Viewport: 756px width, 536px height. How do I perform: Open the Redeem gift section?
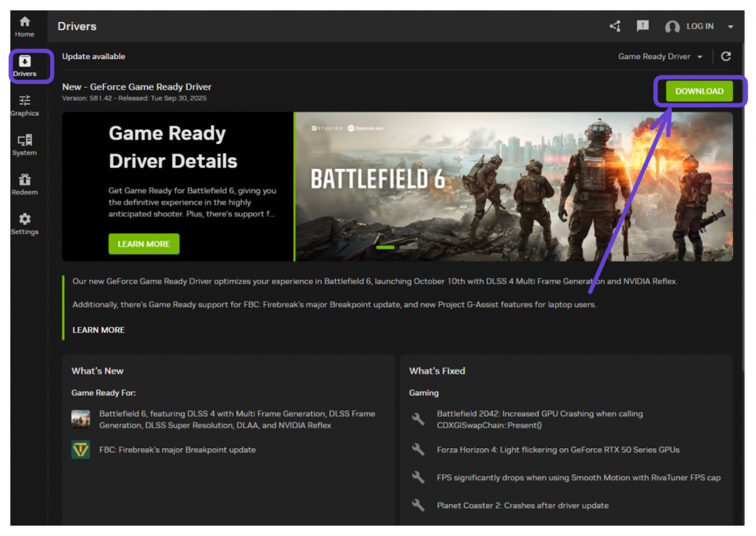coord(24,185)
